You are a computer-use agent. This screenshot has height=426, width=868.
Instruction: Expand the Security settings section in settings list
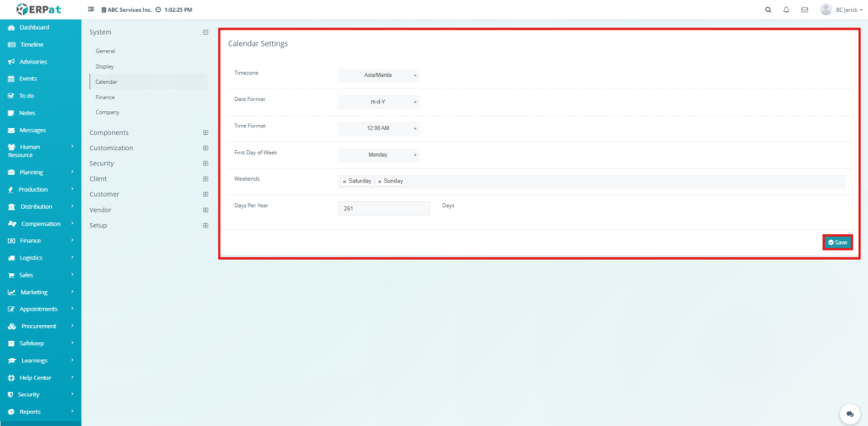(x=205, y=164)
